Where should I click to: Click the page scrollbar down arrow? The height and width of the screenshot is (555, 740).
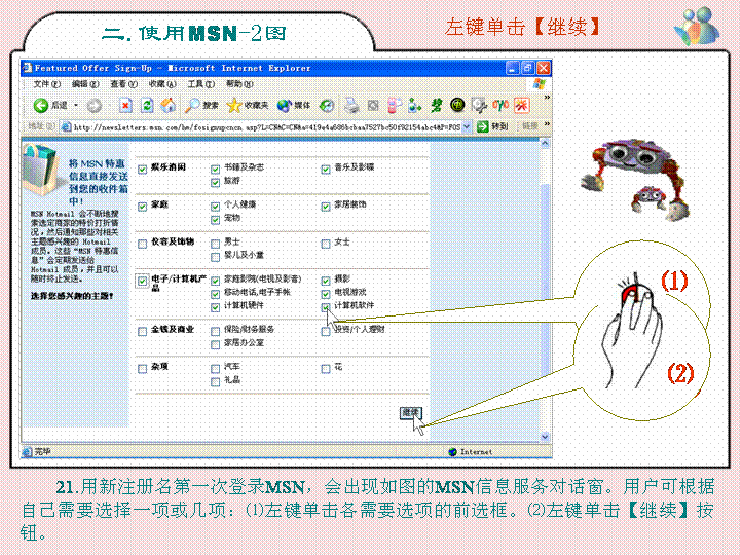545,437
